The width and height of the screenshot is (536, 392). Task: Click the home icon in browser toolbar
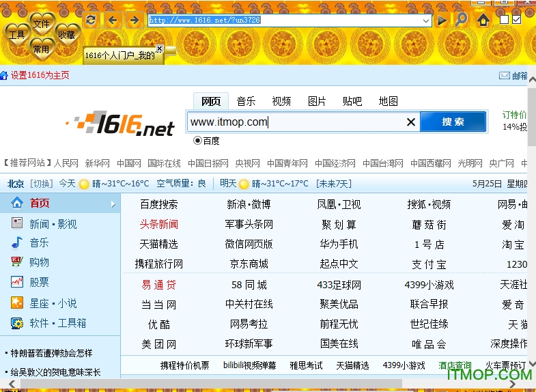tap(483, 20)
